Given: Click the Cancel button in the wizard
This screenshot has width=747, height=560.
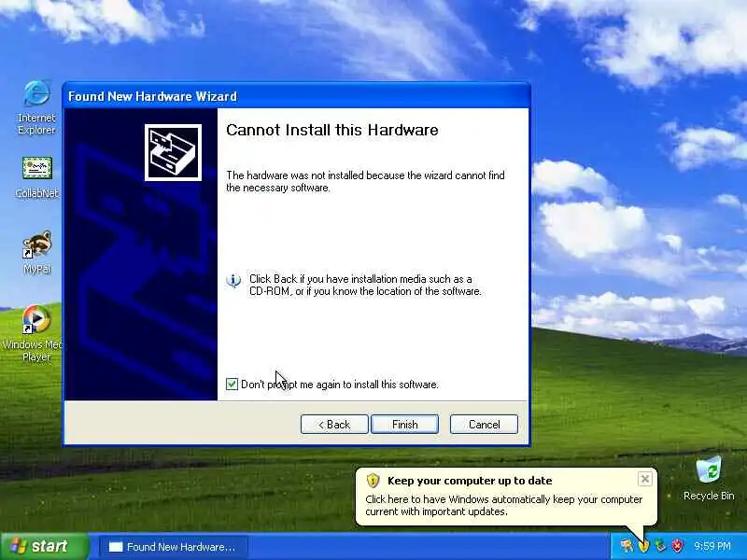Looking at the screenshot, I should click(x=484, y=425).
